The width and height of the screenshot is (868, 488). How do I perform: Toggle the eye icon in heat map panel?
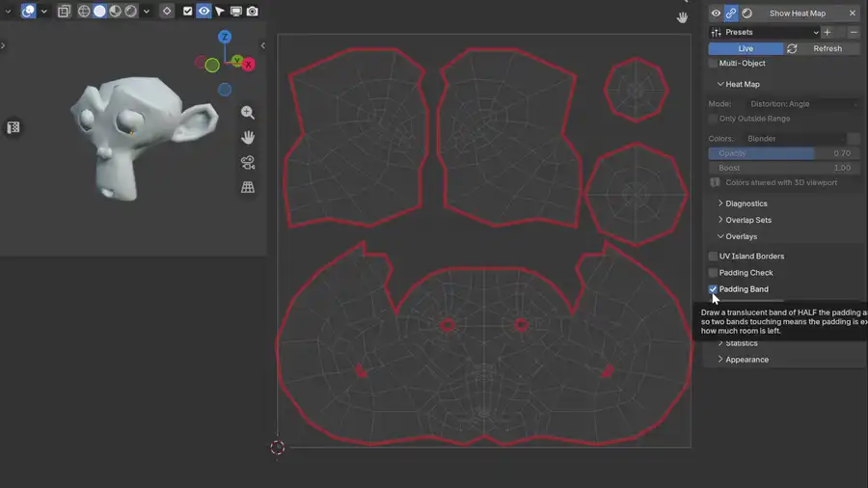click(x=716, y=14)
